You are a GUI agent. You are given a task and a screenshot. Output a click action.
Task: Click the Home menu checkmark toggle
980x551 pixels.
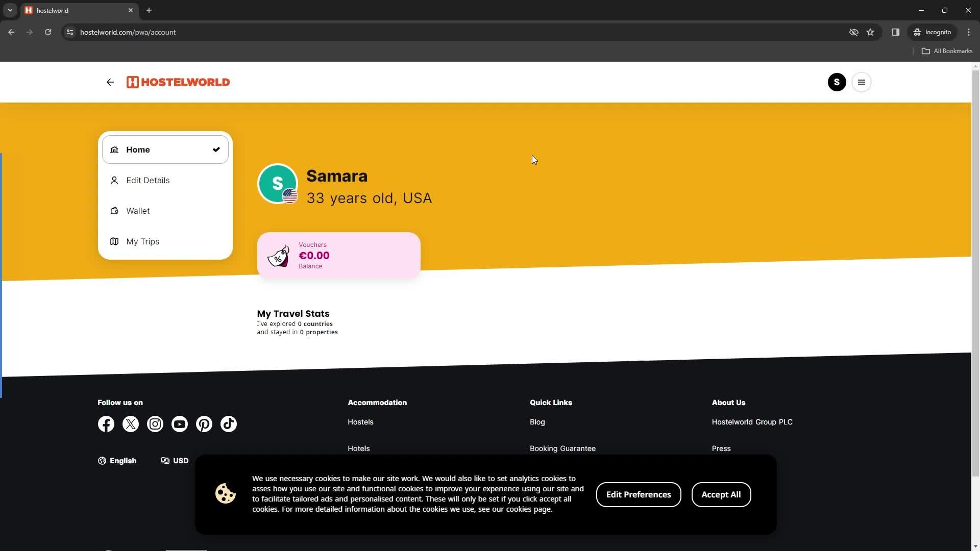point(216,148)
